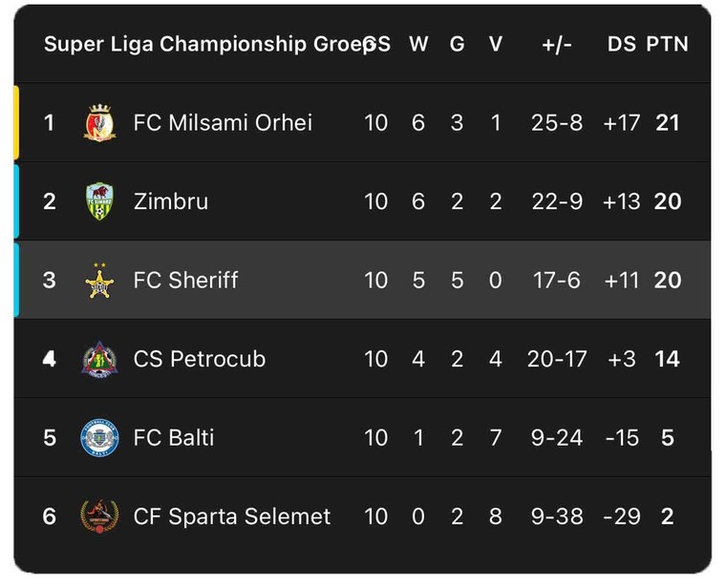726x588 pixels.
Task: Click the PTN column header
Action: [667, 45]
